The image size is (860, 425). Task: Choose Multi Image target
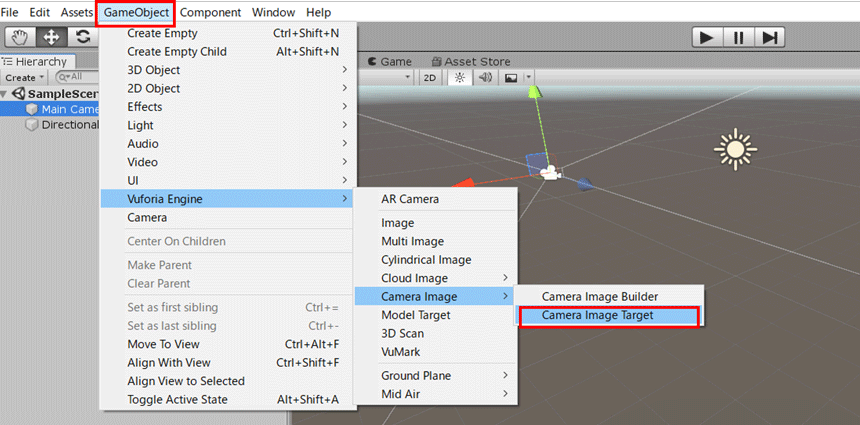click(x=435, y=241)
